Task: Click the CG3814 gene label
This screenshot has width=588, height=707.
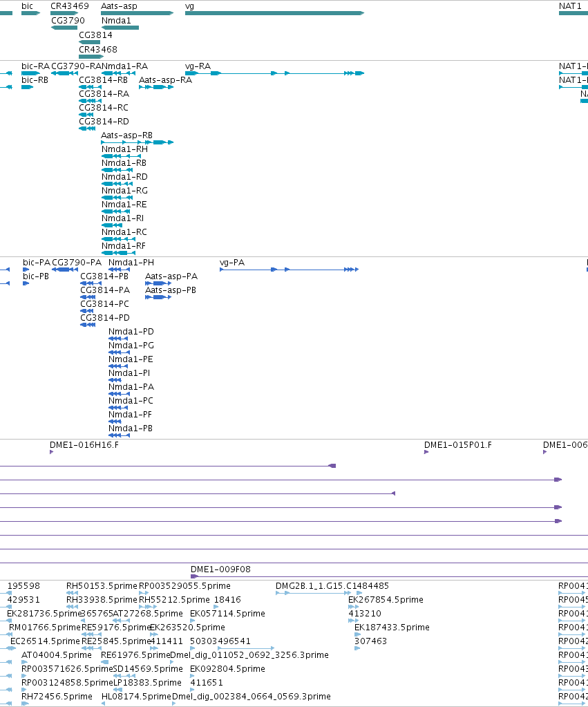Action: click(x=95, y=35)
